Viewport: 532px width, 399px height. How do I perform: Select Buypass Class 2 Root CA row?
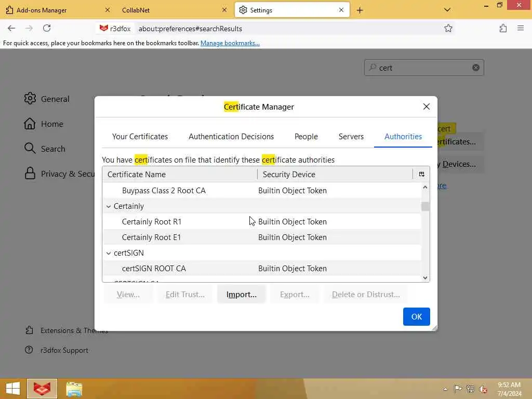click(x=262, y=190)
